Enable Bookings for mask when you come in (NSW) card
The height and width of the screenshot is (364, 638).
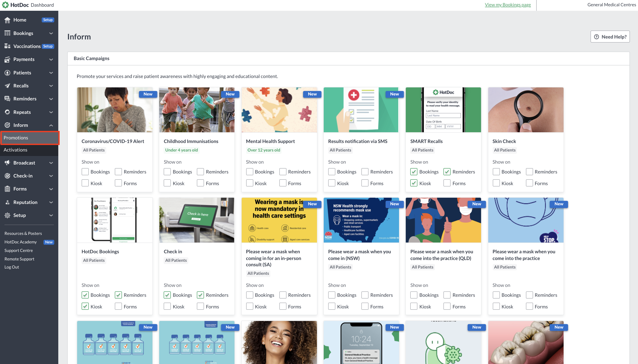pos(332,295)
